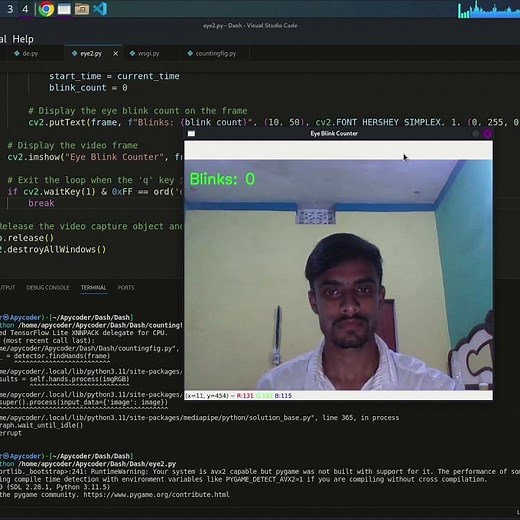Switch to Visual Studio Code taskbar icon
Screen dimensions: 520x520
tap(100, 9)
